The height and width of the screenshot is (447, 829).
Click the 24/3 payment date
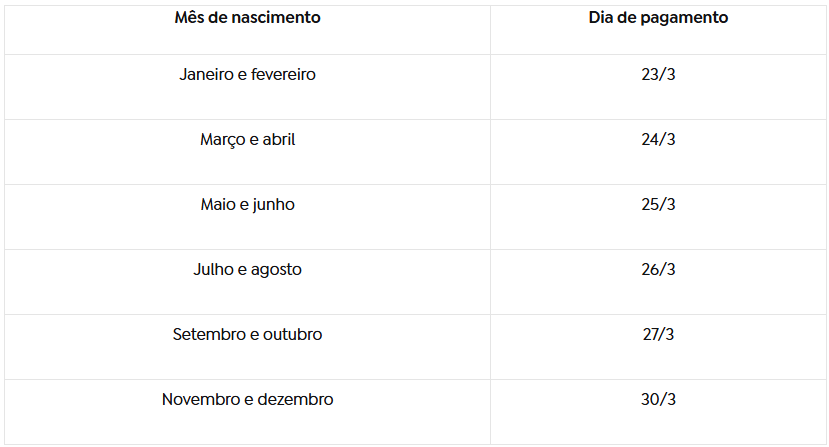click(658, 140)
